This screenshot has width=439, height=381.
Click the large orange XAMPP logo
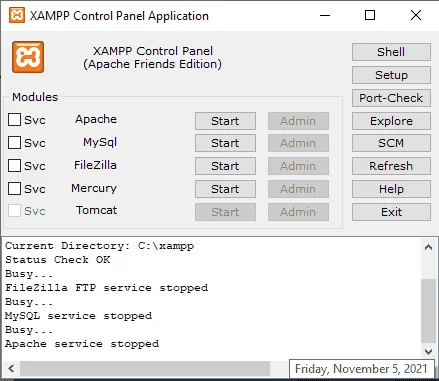pyautogui.click(x=28, y=57)
